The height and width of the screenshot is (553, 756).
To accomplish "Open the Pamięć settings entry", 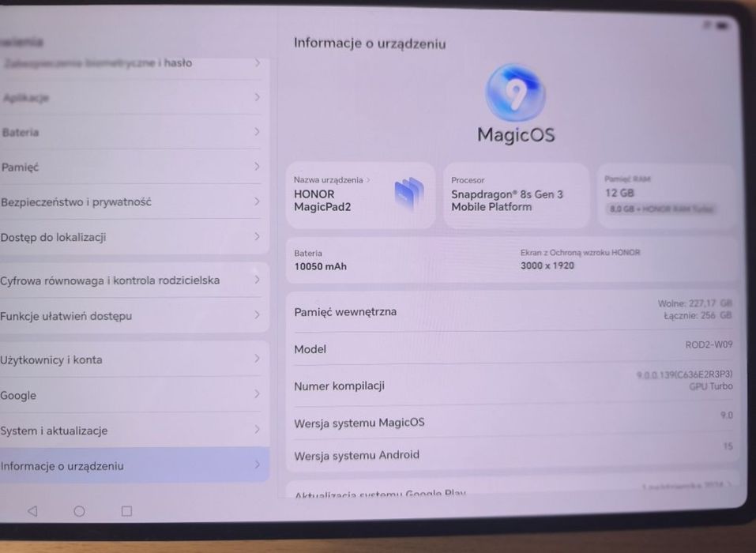I will point(133,167).
